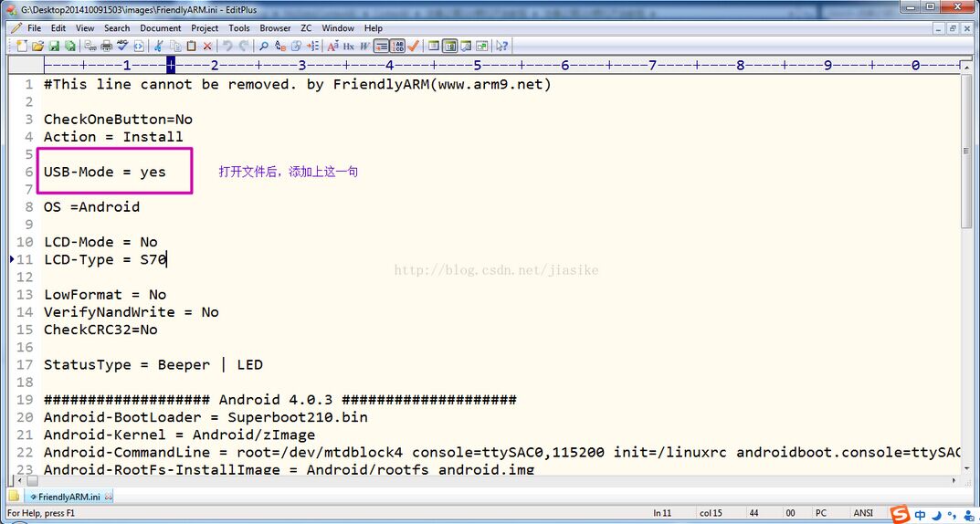This screenshot has height=524, width=980.
Task: Select the FriendlyARM.ini document tab
Action: tap(68, 498)
